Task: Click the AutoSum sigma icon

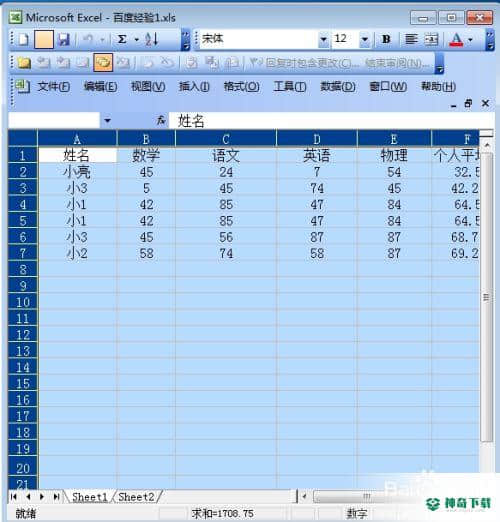Action: [122, 39]
